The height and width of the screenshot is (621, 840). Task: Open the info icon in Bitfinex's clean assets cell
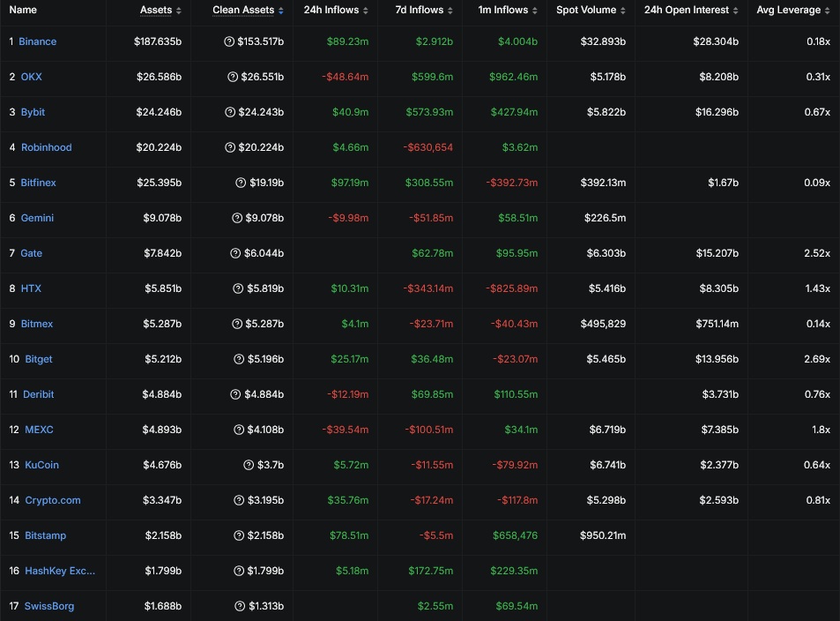point(241,183)
